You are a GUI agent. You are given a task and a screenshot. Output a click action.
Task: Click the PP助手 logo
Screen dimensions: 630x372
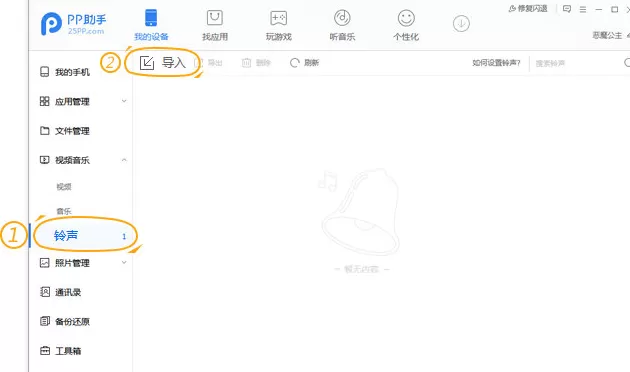point(74,24)
